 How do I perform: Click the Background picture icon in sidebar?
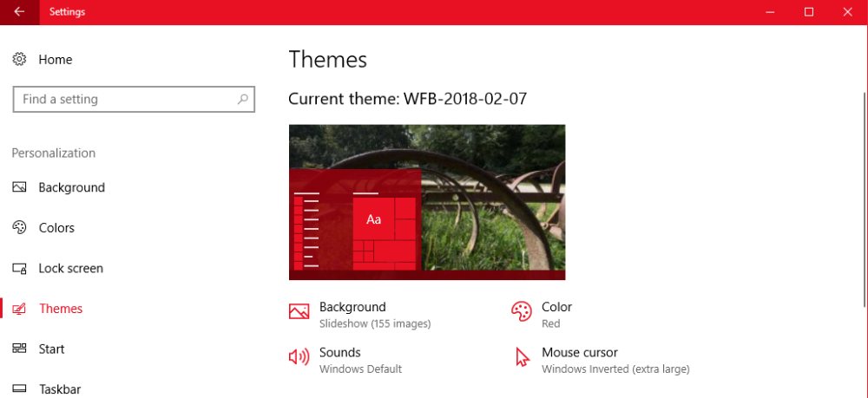[19, 187]
